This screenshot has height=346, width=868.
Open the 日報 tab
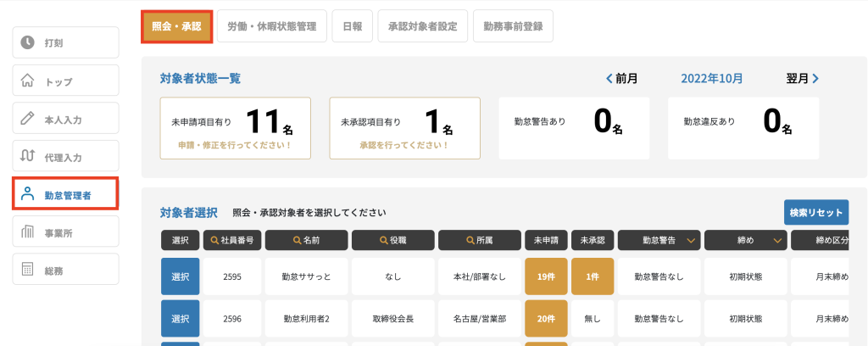[x=353, y=26]
